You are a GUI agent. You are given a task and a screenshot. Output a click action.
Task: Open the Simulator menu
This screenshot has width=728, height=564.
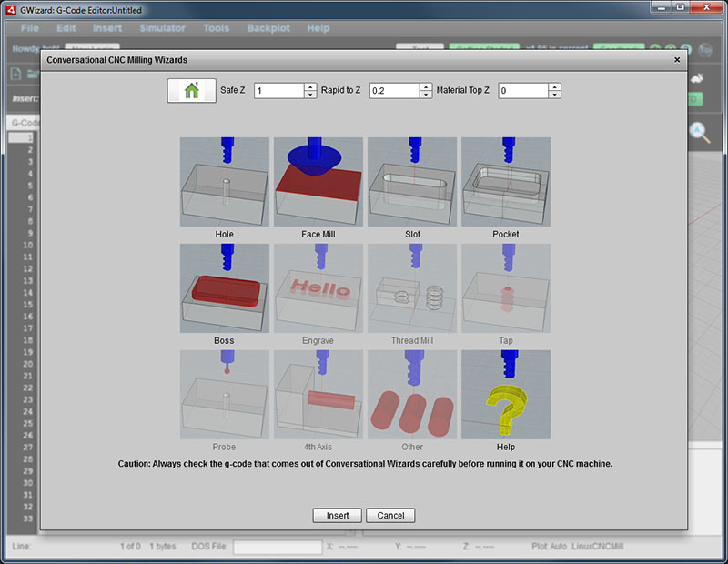pos(162,28)
